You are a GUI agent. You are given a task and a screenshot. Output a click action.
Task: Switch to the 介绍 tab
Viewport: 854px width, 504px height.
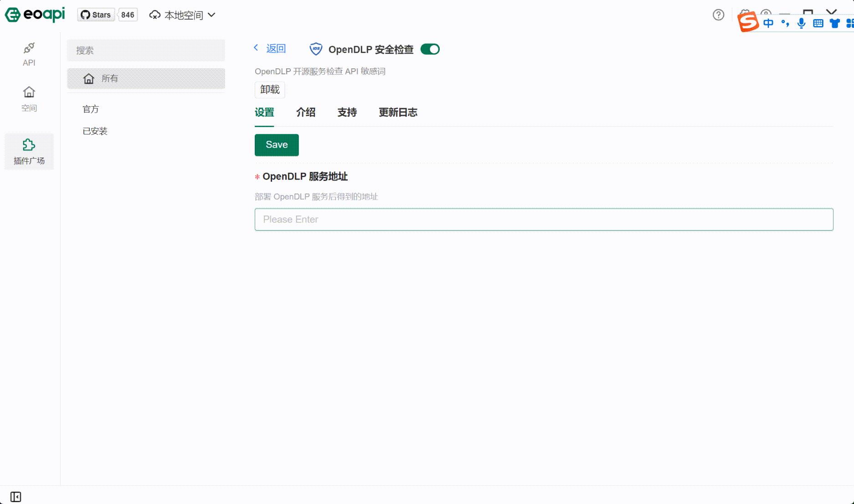tap(306, 113)
